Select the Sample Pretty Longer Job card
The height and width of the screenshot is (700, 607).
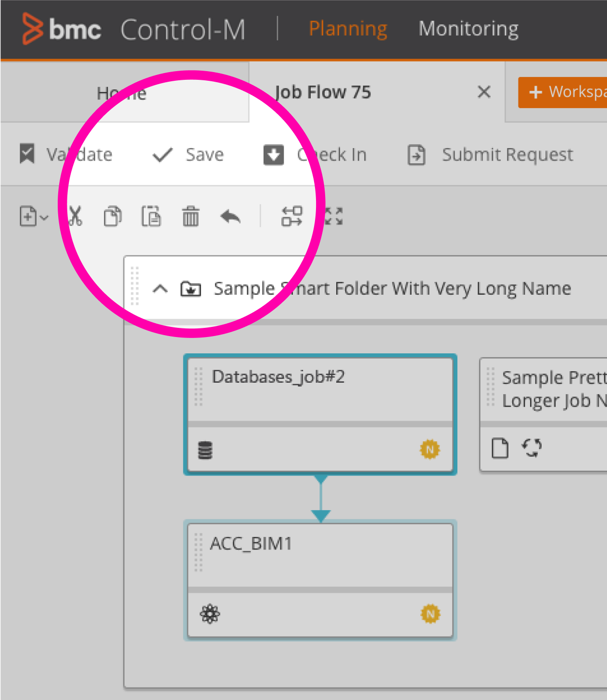pos(544,415)
